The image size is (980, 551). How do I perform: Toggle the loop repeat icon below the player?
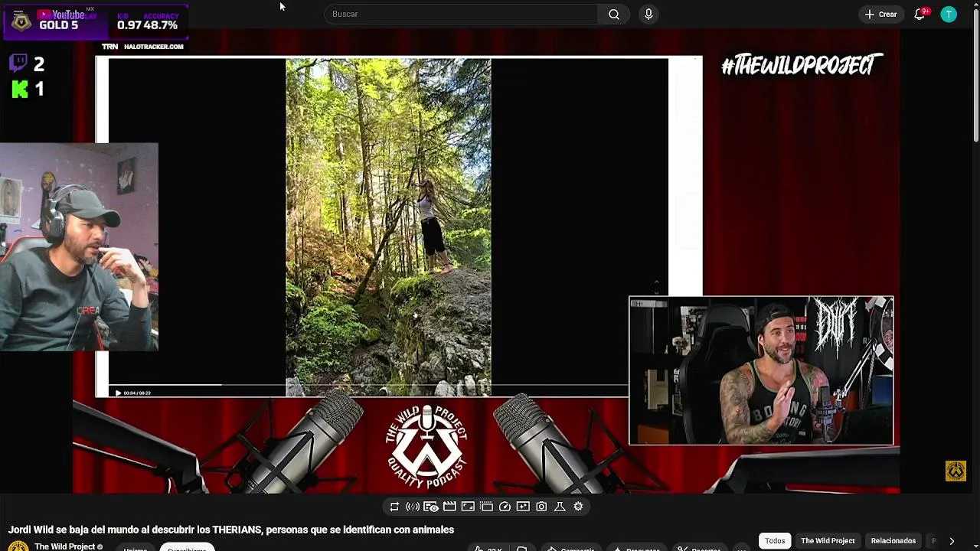tap(394, 507)
